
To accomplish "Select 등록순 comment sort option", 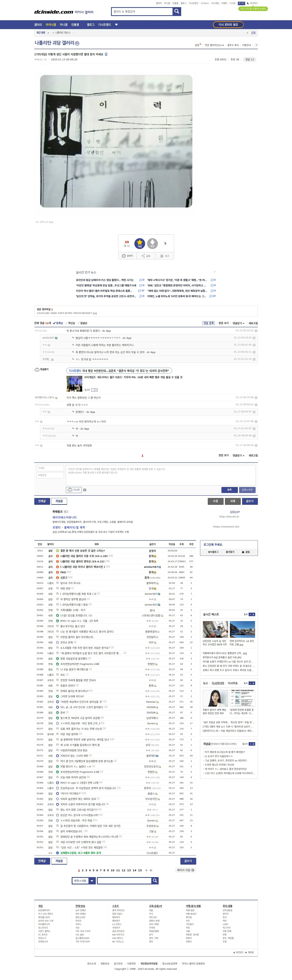I will pyautogui.click(x=58, y=323).
